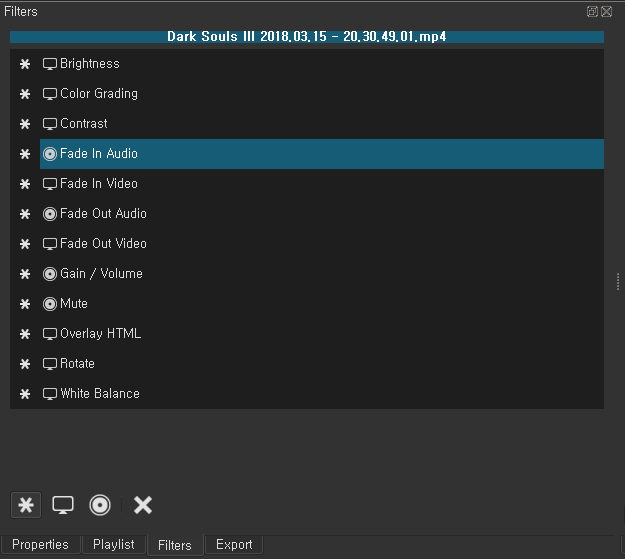This screenshot has height=559, width=625.
Task: Click the favorite star beside Color Grading
Action: [x=25, y=94]
